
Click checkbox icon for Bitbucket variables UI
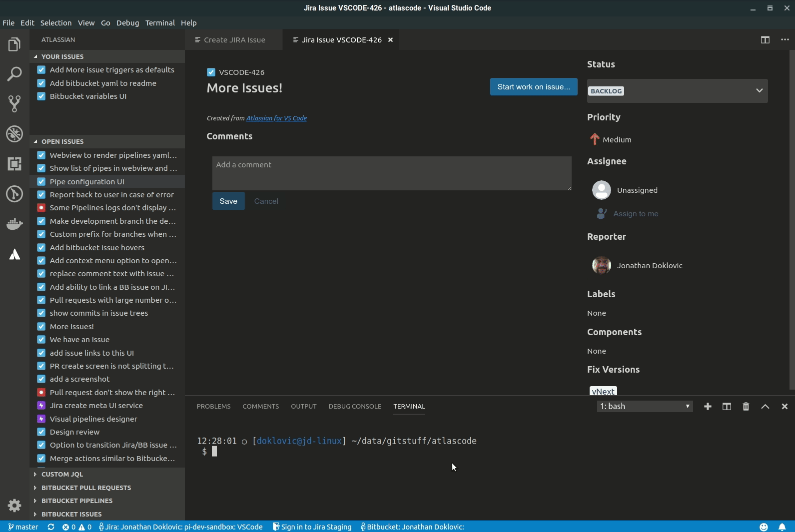pos(41,96)
